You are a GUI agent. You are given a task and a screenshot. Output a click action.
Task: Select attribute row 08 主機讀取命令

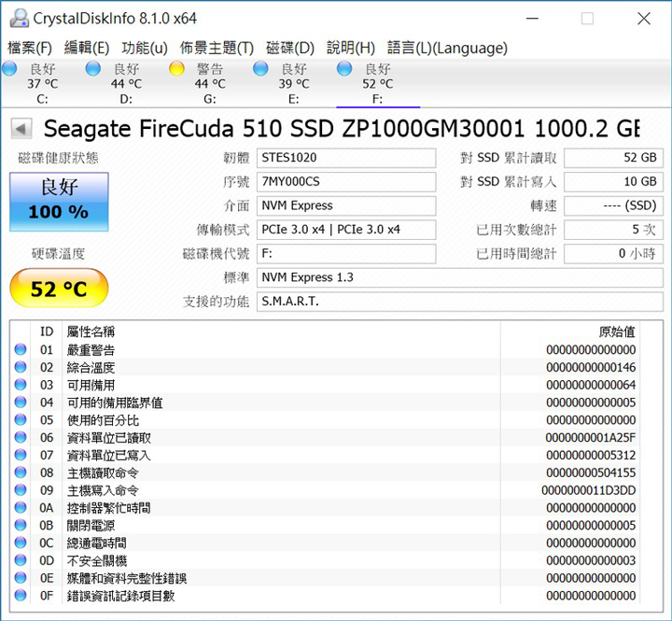point(326,473)
